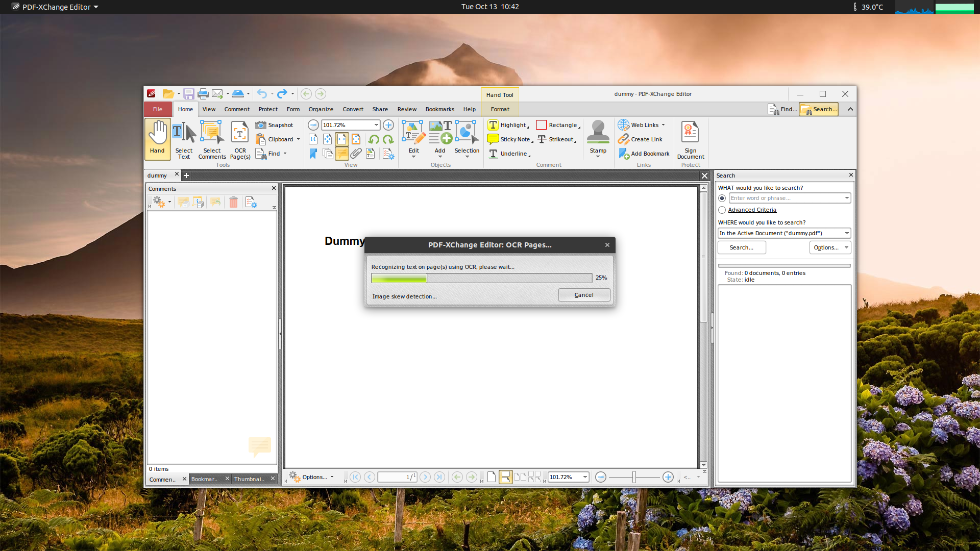Jump to the last page in the bottom toolbar
Image resolution: width=980 pixels, height=551 pixels.
point(439,477)
